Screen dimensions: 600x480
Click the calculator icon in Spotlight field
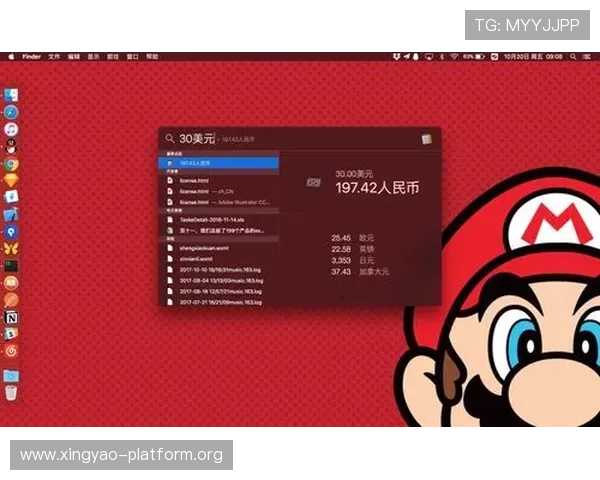[x=427, y=139]
